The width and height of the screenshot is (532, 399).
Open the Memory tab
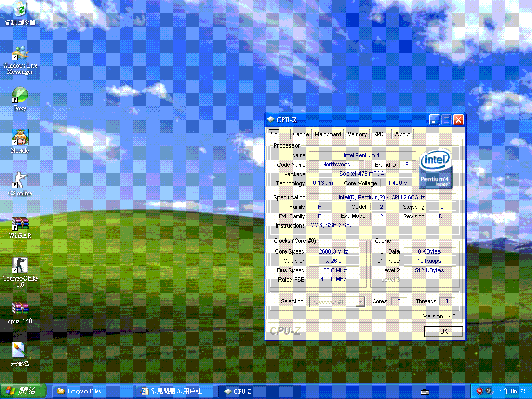(x=357, y=134)
